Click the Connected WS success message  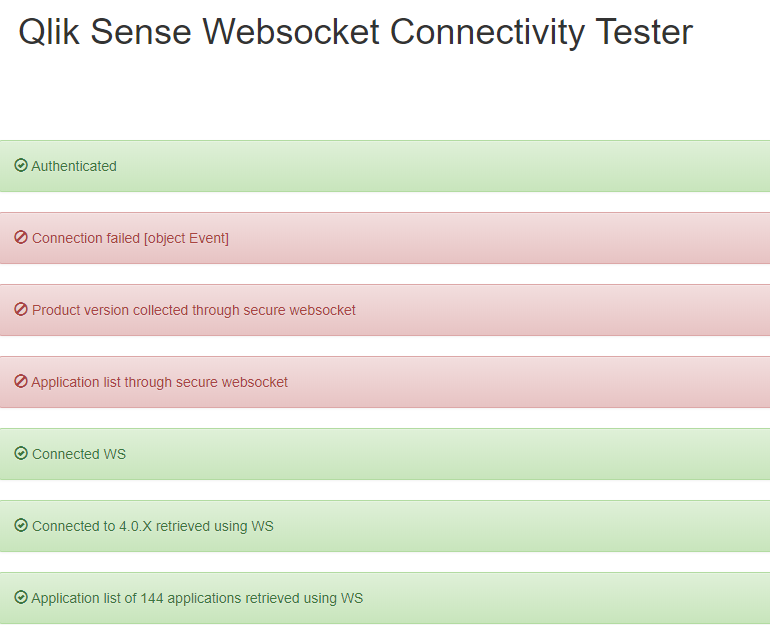79,454
